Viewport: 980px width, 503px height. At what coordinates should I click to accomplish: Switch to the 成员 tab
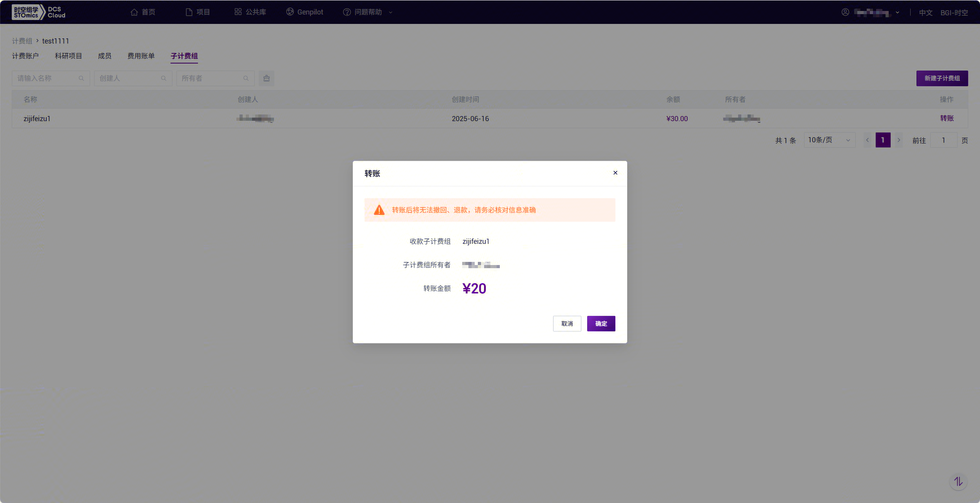(x=105, y=56)
